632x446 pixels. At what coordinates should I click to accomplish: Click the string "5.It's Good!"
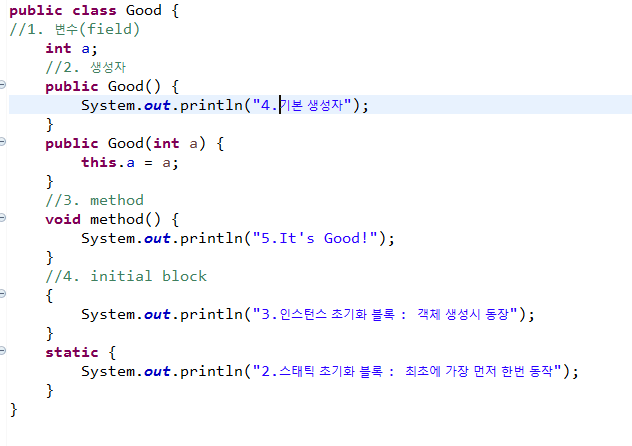pos(315,239)
